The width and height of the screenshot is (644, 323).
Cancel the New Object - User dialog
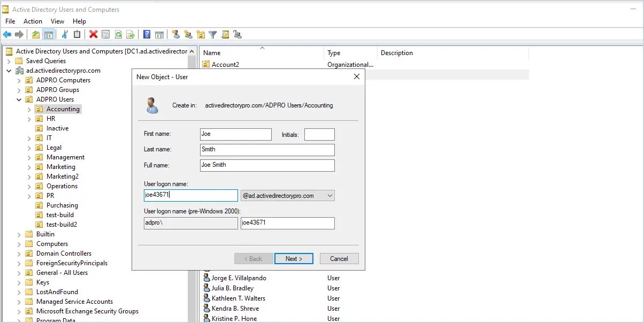click(x=339, y=258)
